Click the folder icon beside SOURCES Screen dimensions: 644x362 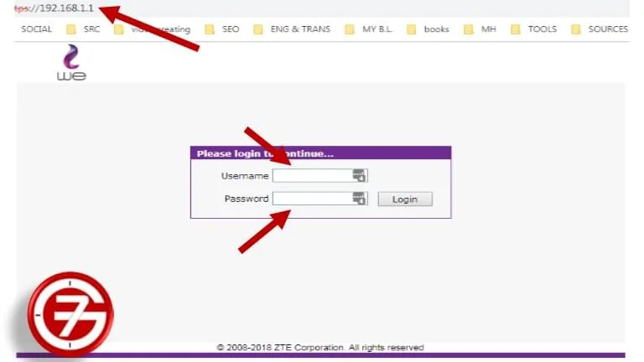coord(576,29)
